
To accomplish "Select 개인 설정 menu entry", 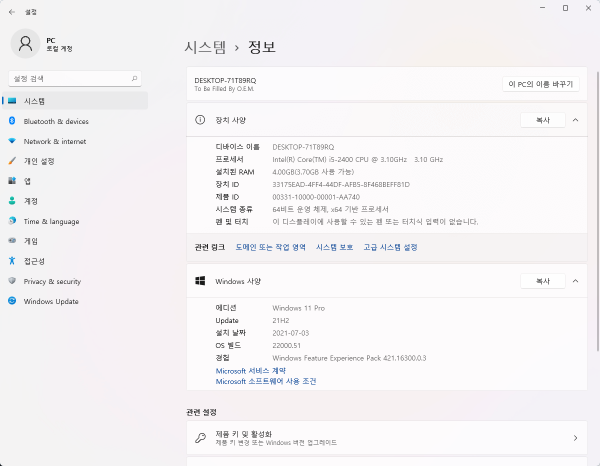I will click(x=75, y=161).
